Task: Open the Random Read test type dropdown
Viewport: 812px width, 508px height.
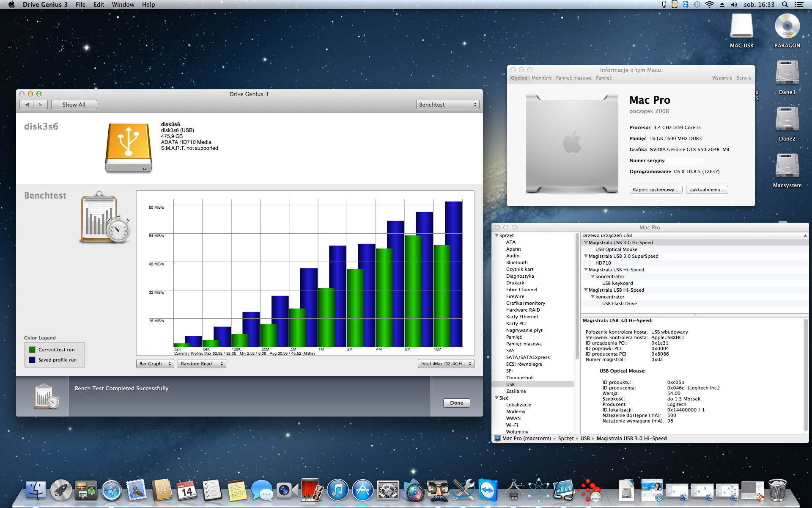Action: pos(202,364)
